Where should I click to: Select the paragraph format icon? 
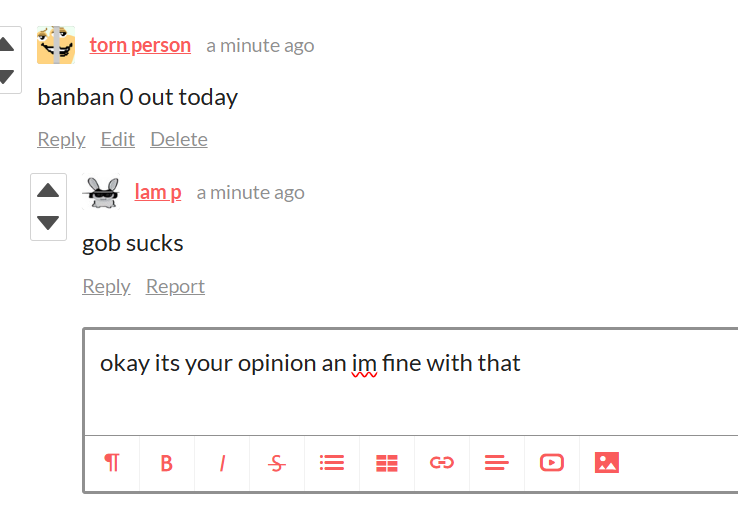(112, 463)
